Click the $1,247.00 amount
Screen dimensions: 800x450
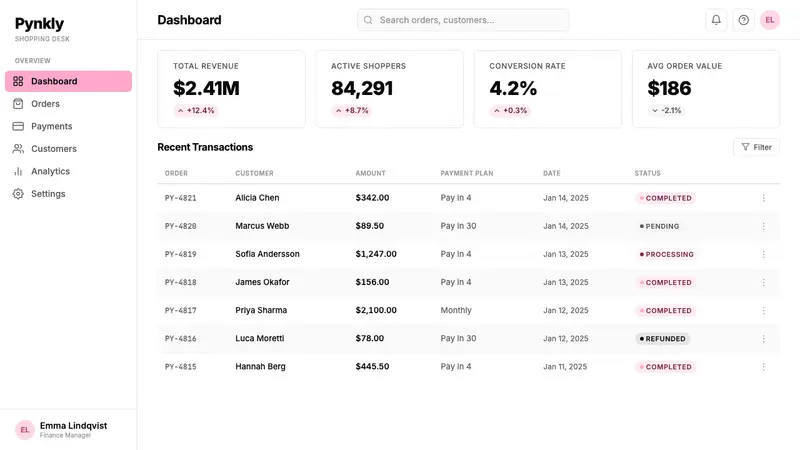point(376,254)
